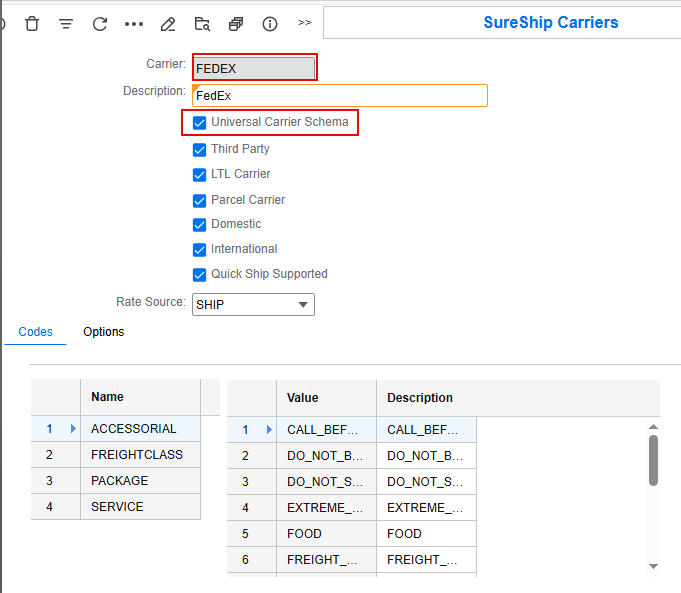Click the scroll down arrow in Value grid

[653, 566]
